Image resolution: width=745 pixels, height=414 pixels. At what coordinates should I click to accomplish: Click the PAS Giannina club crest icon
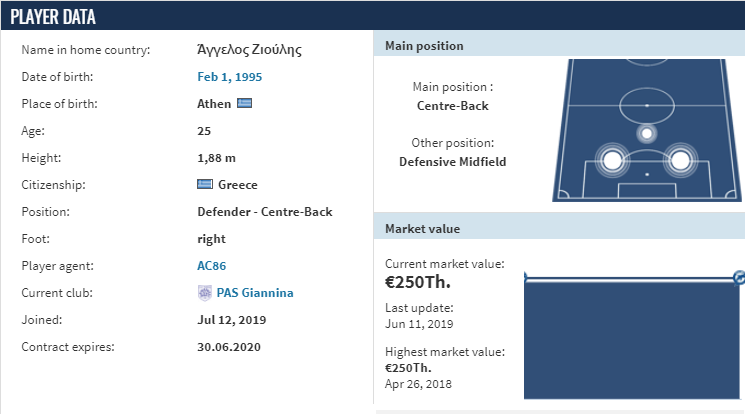[x=205, y=293]
